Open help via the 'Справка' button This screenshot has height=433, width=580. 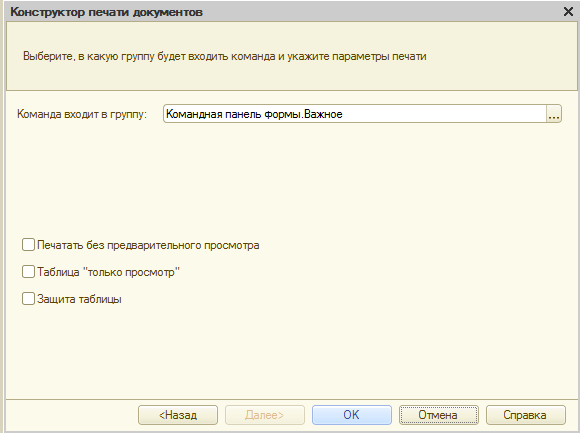(526, 415)
